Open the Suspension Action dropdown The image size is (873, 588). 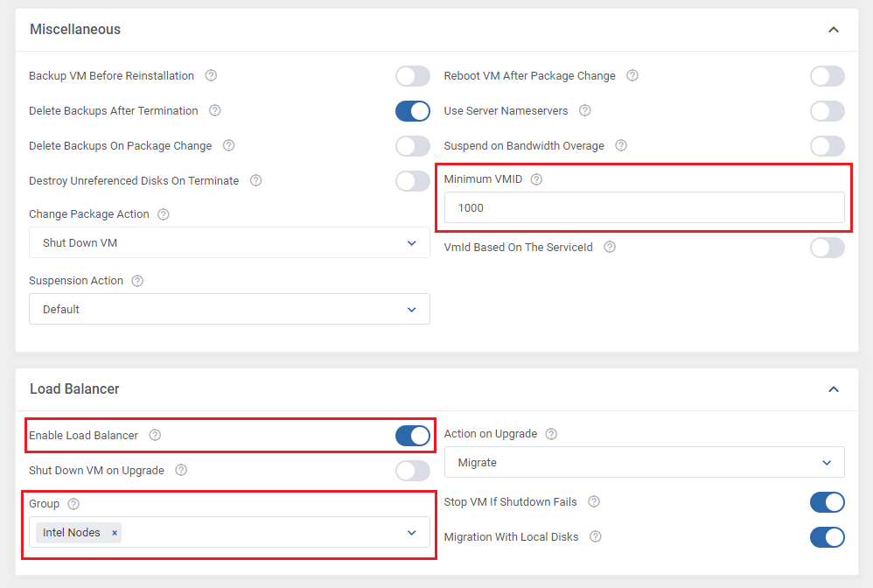point(229,309)
